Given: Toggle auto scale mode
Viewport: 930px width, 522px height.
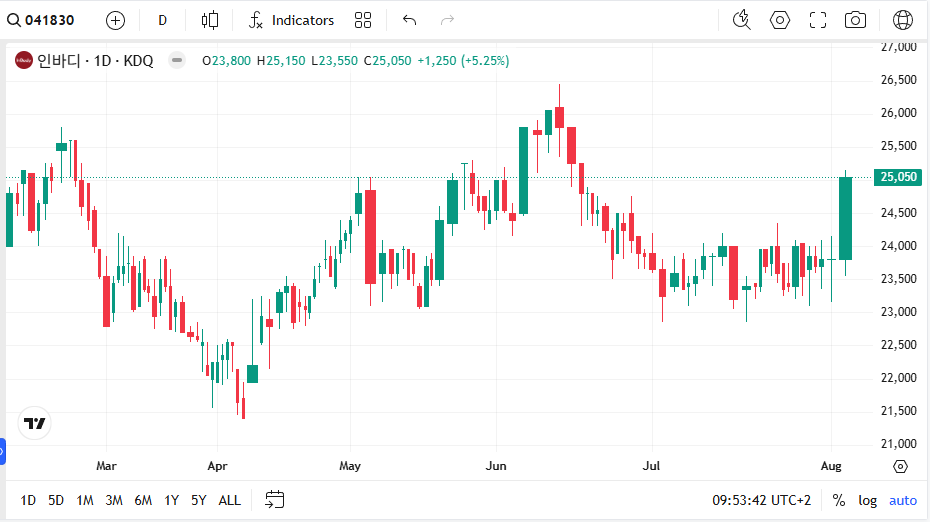Looking at the screenshot, I should click(x=903, y=501).
